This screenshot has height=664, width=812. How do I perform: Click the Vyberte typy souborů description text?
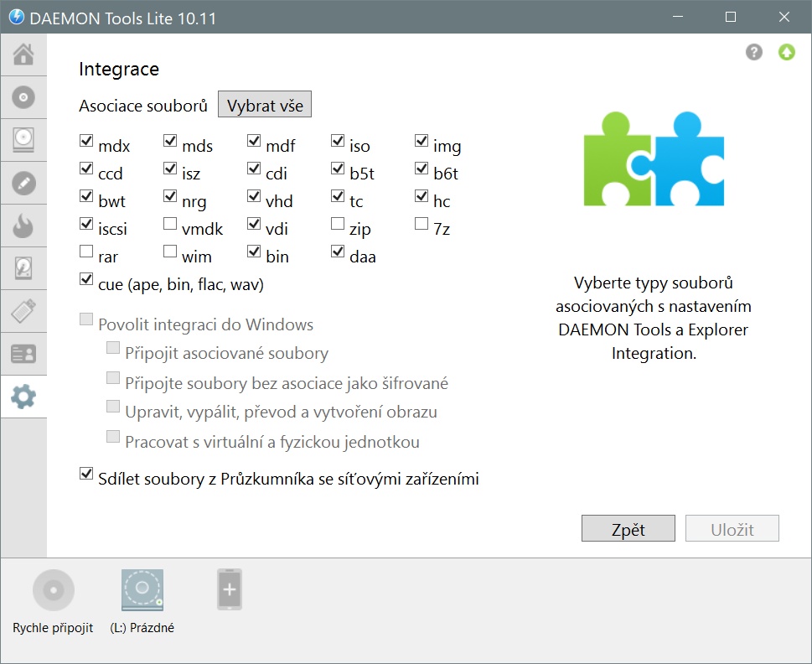(x=654, y=318)
